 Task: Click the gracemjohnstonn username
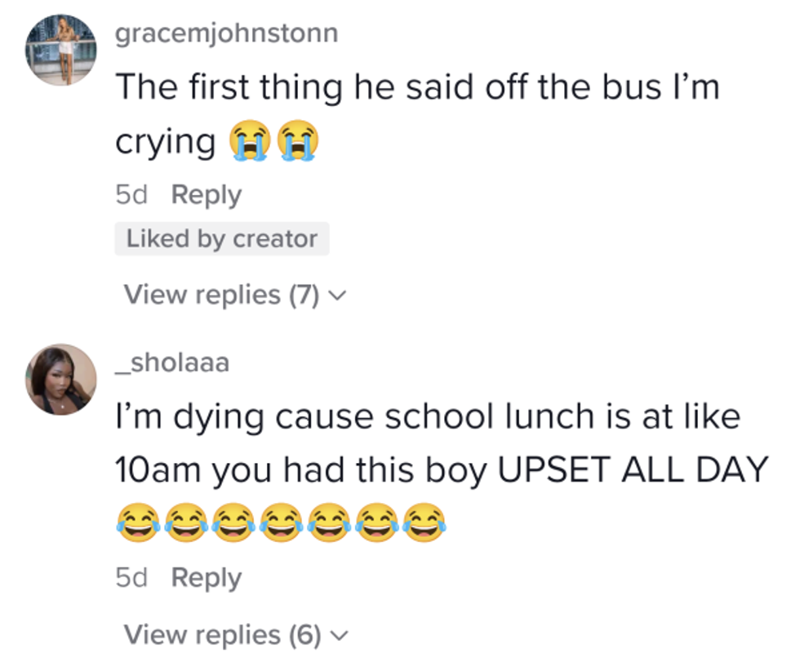click(226, 33)
